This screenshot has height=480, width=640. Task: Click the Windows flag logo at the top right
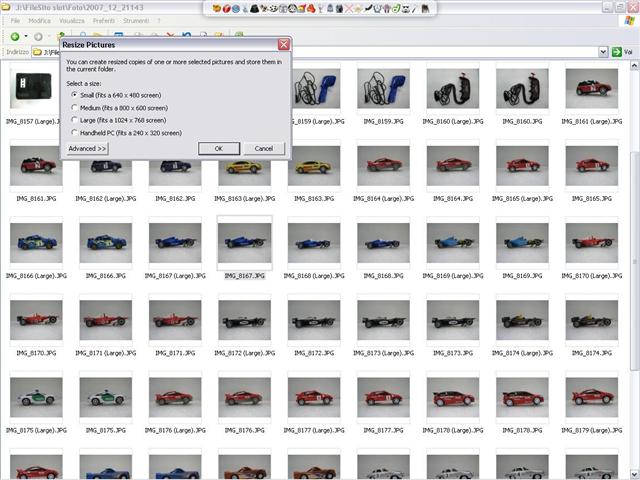pyautogui.click(x=629, y=20)
